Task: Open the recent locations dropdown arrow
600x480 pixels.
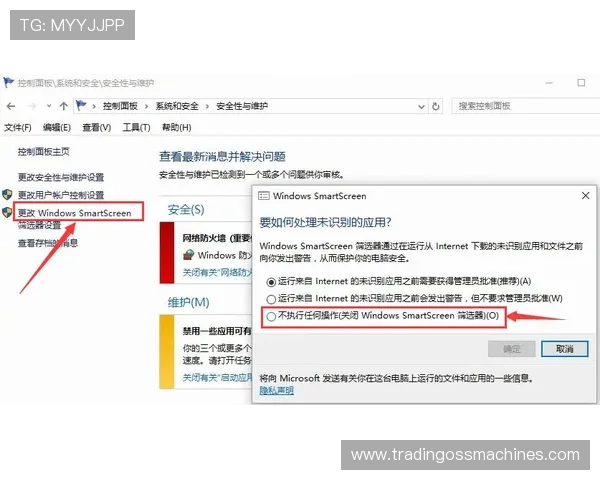Action: pos(49,106)
